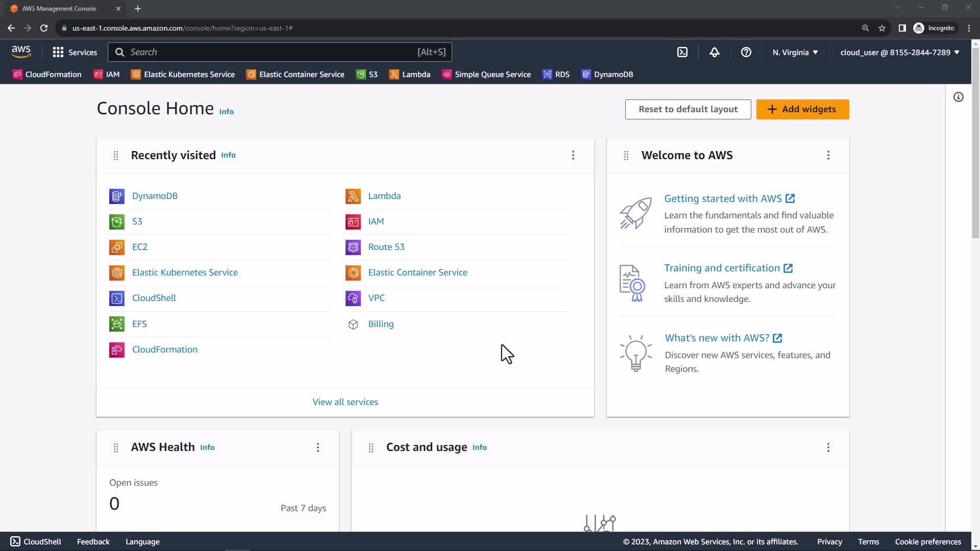Click the EFS service icon

117,324
